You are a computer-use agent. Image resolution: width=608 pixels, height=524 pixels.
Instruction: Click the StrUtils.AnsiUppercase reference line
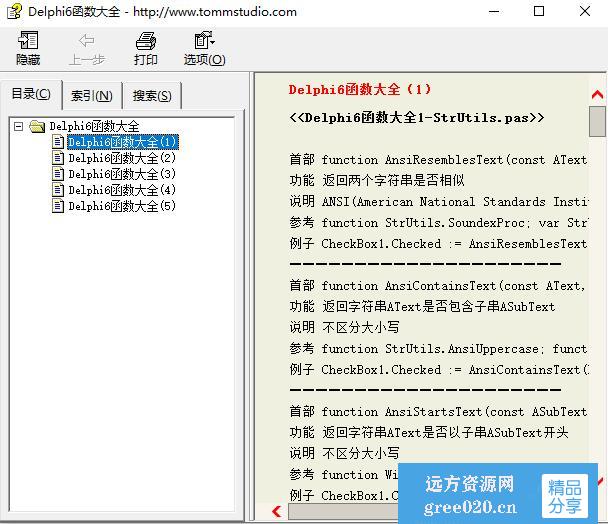tap(438, 348)
